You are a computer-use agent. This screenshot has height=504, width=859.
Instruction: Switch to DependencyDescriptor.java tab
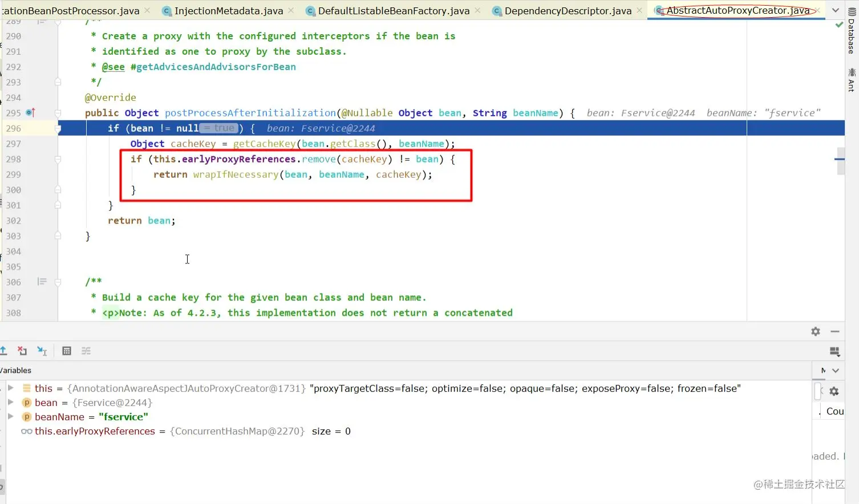[x=568, y=11]
